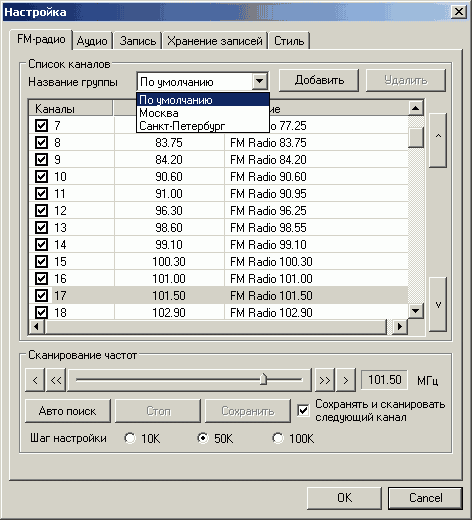Click the Добавить button
The height and width of the screenshot is (520, 472).
tap(319, 80)
